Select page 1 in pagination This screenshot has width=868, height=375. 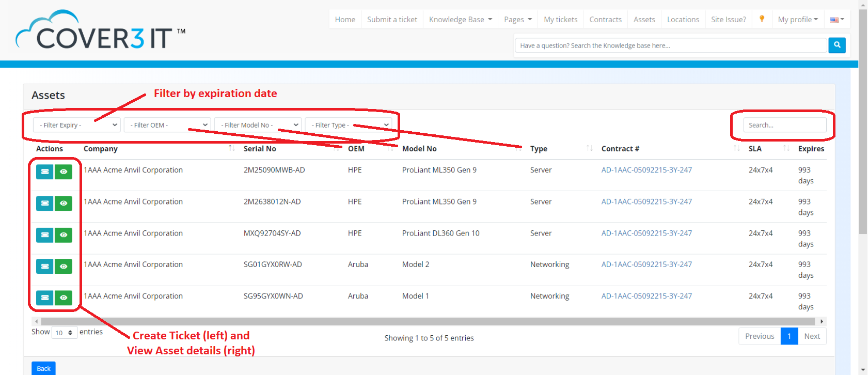[x=789, y=336]
